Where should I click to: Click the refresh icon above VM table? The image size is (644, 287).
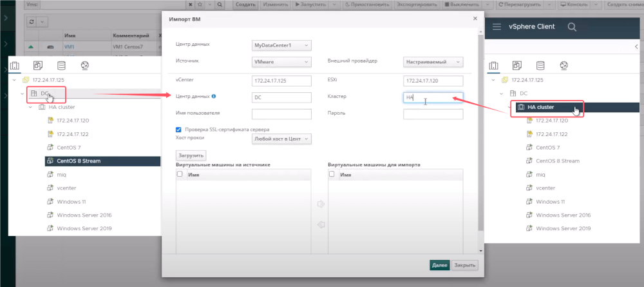click(32, 21)
